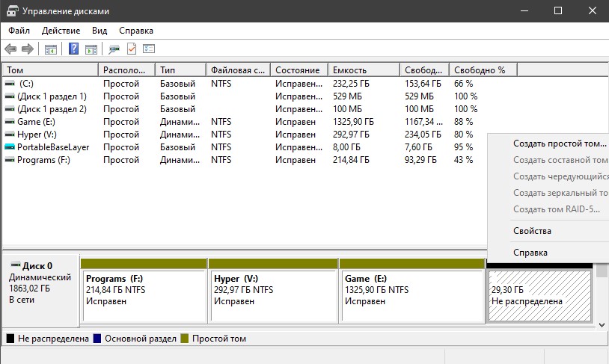Click the olive Простой том legend swatch
This screenshot has height=364, width=609.
click(x=185, y=339)
